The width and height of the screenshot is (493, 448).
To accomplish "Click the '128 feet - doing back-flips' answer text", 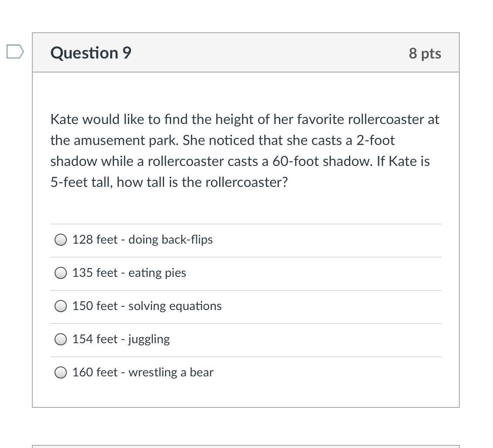I will (142, 240).
